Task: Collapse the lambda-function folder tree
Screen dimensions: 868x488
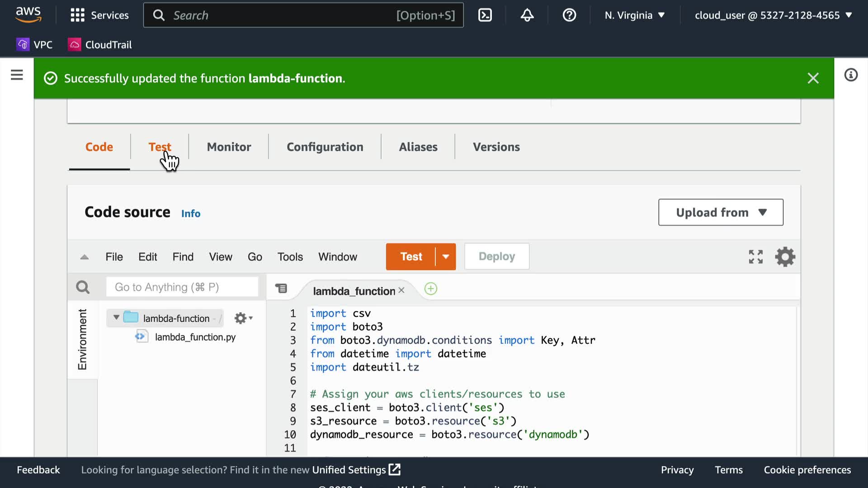Action: click(116, 318)
